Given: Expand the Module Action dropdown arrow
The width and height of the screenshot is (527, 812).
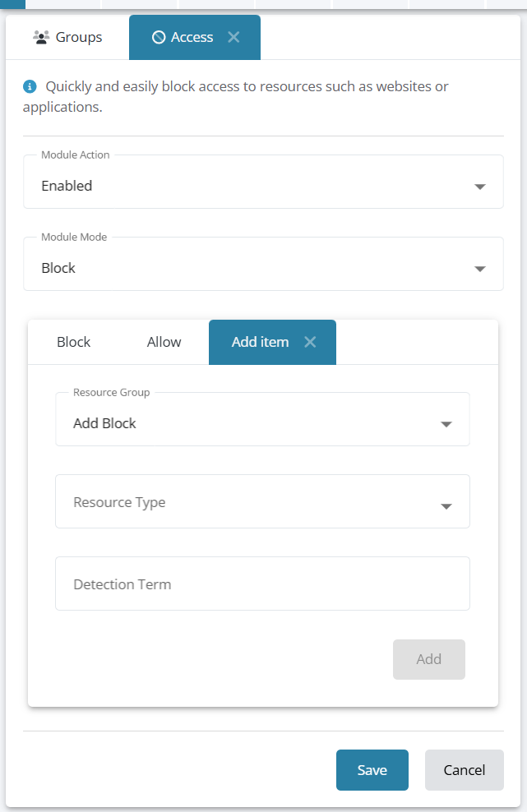Looking at the screenshot, I should click(480, 187).
